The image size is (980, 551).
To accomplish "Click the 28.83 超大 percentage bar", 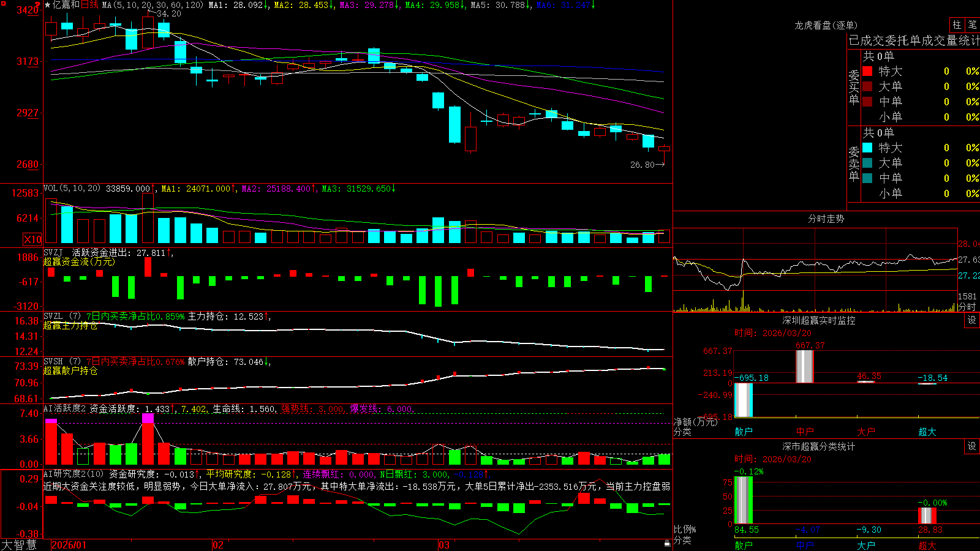I will click(927, 515).
